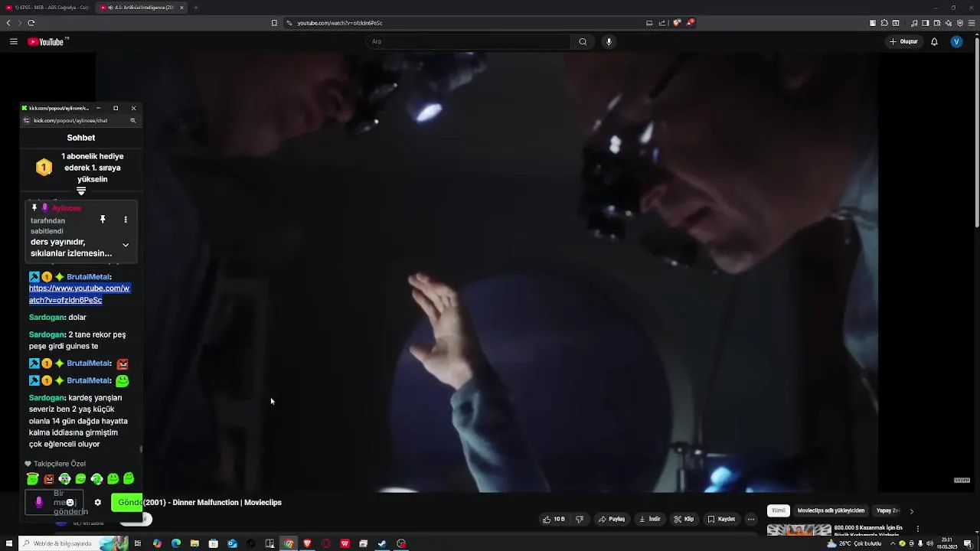Pick the third follower-exclusive emote
This screenshot has width=980, height=551.
pyautogui.click(x=64, y=479)
